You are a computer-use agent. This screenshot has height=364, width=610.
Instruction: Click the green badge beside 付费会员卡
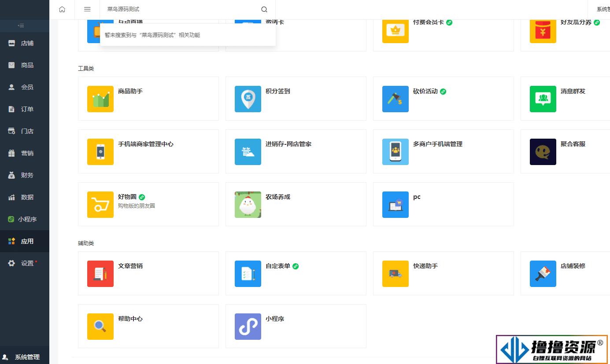449,22
